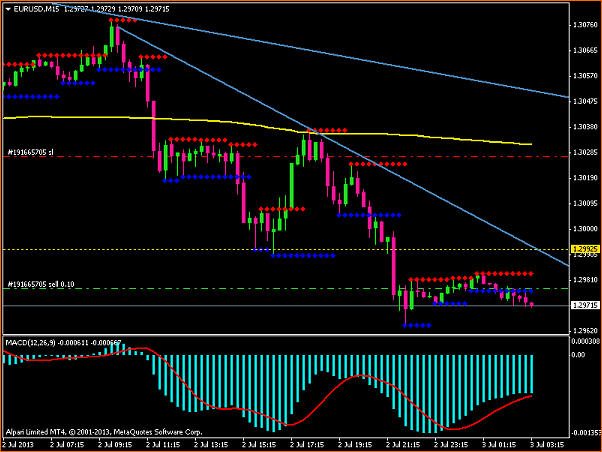Click the '3 Jul 01:15' time label
This screenshot has width=602, height=452.
(x=499, y=445)
